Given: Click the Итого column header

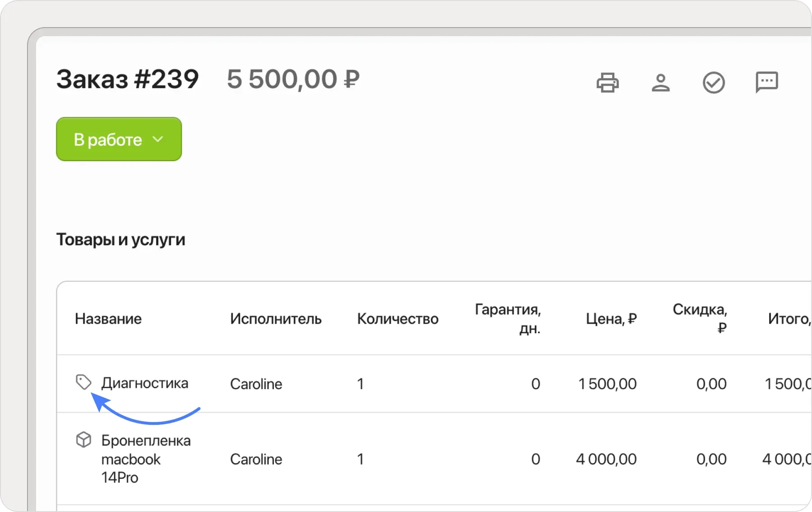Looking at the screenshot, I should click(x=790, y=319).
